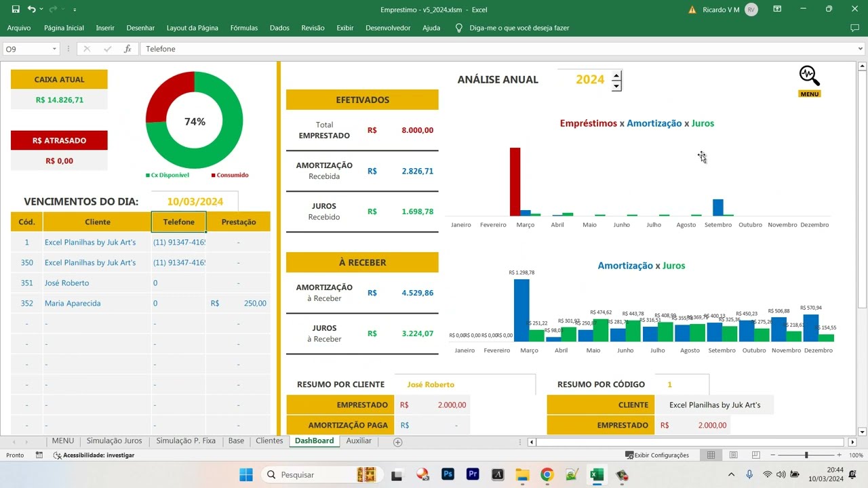
Task: Click the red Março bar in Empréstimos chart
Action: pos(515,182)
